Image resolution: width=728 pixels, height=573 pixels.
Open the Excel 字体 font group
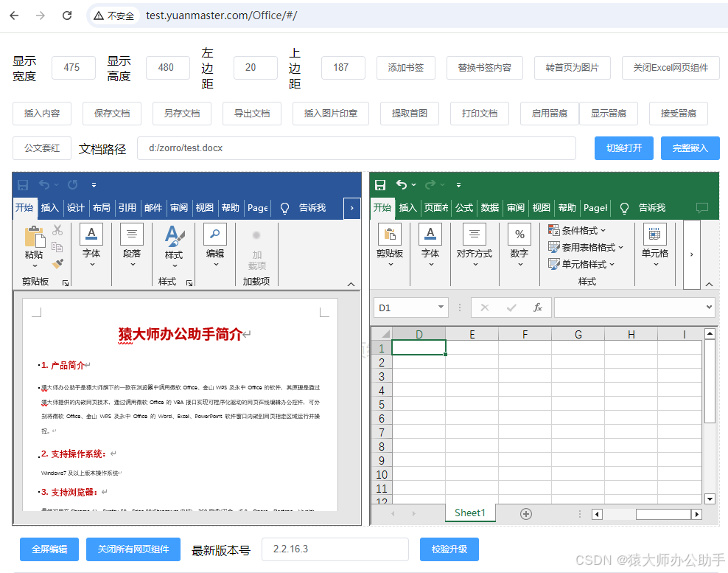430,246
